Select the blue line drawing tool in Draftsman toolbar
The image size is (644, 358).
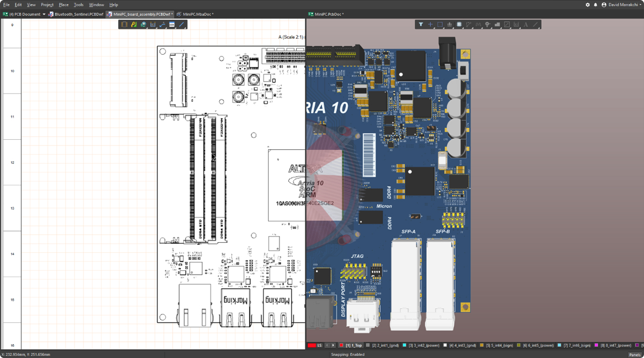point(181,25)
